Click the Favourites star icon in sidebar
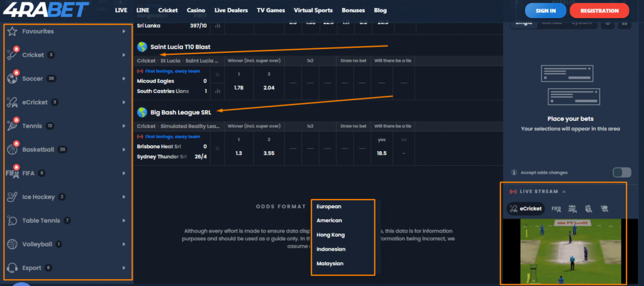This screenshot has width=644, height=286. pos(12,31)
